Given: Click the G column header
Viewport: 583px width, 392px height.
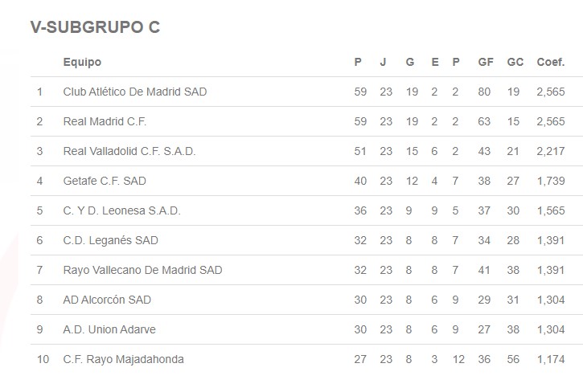Looking at the screenshot, I should (x=411, y=62).
